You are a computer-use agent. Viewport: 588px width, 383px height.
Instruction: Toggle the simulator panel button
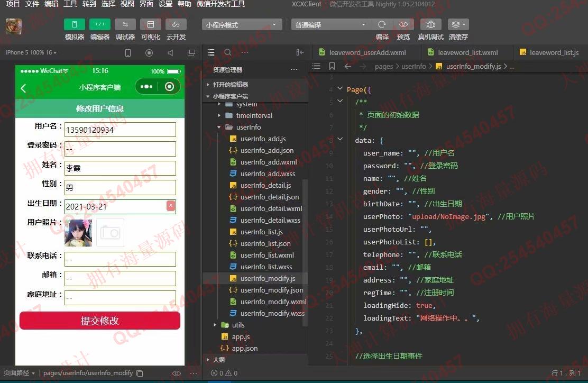(74, 24)
